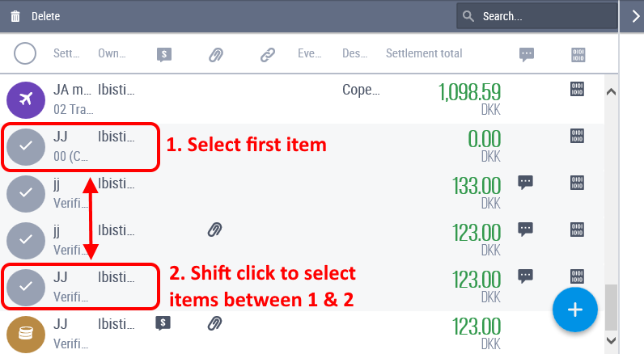Expand the side panel with right chevron
Image resolution: width=644 pixels, height=354 pixels.
(x=636, y=16)
